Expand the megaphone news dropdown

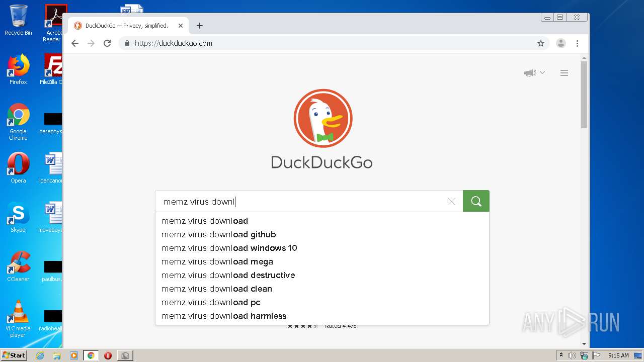534,73
